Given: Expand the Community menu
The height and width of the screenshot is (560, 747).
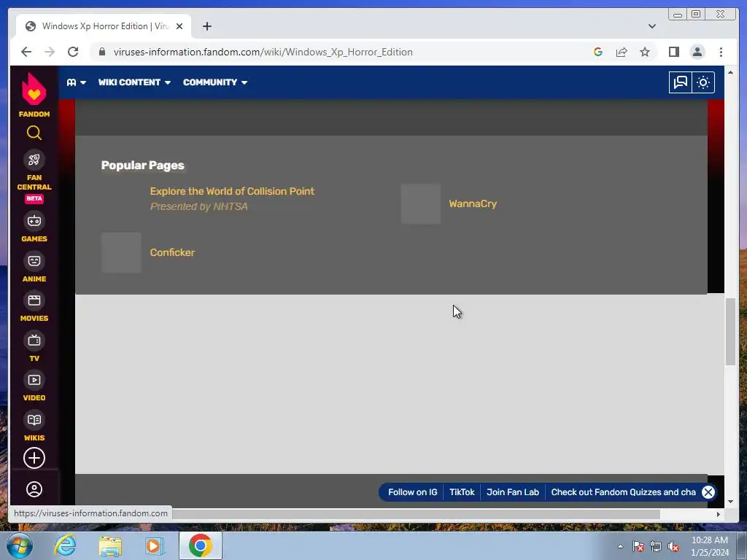Looking at the screenshot, I should (215, 82).
